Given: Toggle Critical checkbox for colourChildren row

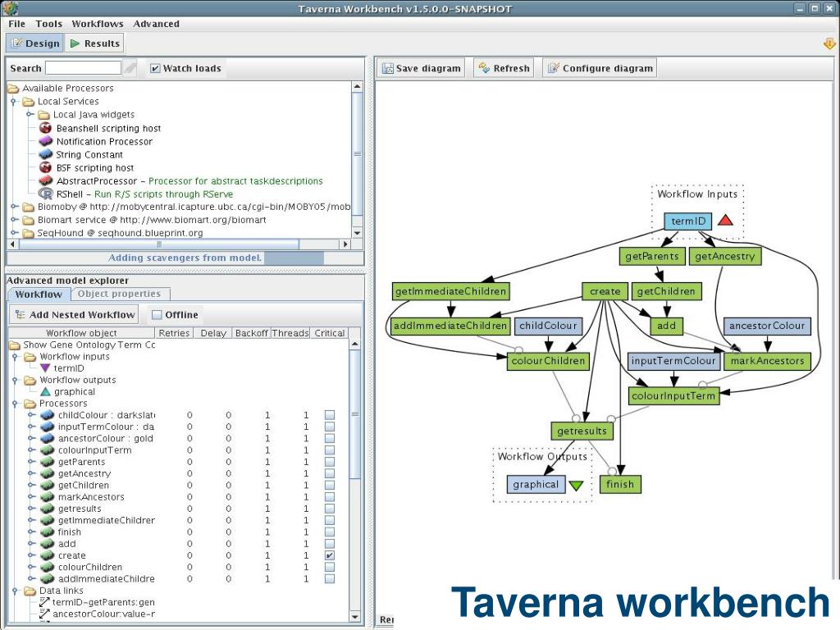Looking at the screenshot, I should [x=330, y=568].
